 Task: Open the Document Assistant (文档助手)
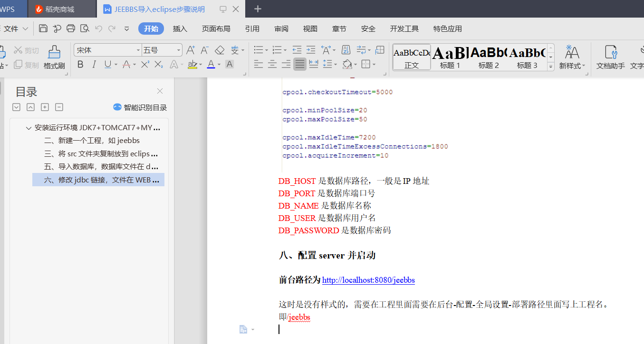tap(610, 57)
